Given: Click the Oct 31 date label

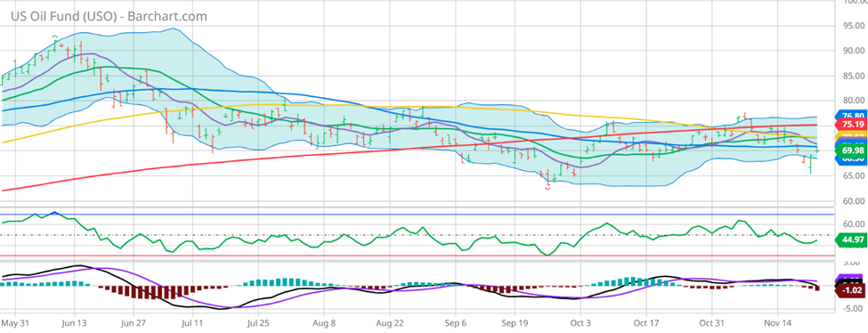Looking at the screenshot, I should [x=711, y=322].
